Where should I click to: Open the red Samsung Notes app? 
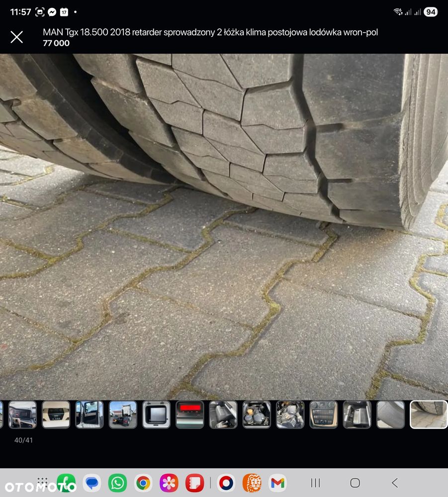(195, 483)
